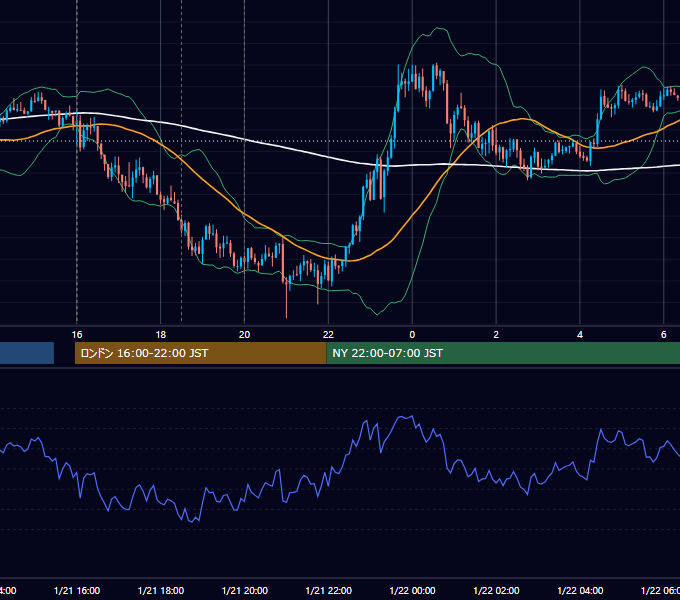The image size is (680, 600).
Task: Click the 16 hour label on chart axis
Action: coord(77,334)
